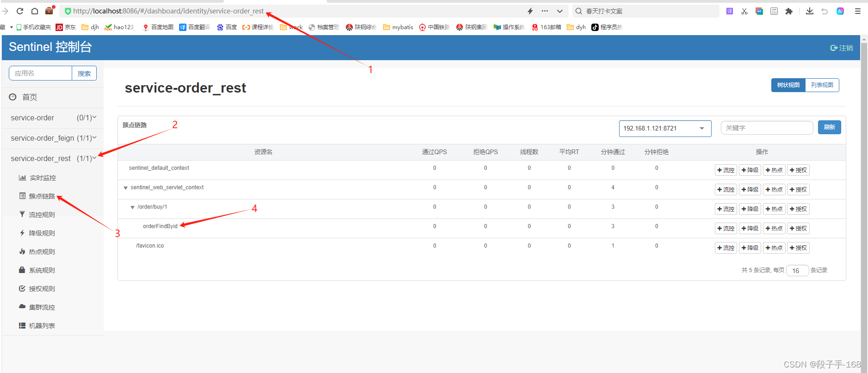Add 流控 rule for sentinel_default_context
Image resolution: width=868 pixels, height=373 pixels.
(726, 170)
